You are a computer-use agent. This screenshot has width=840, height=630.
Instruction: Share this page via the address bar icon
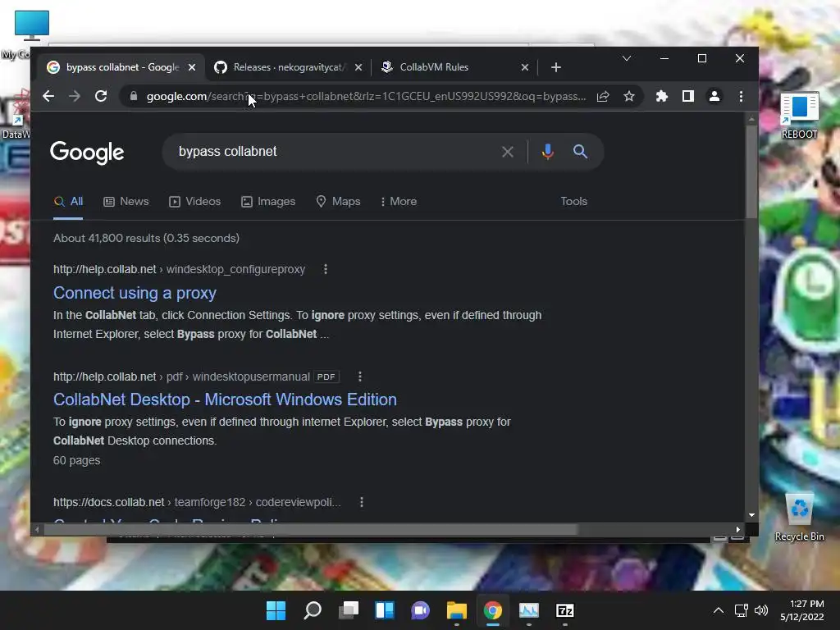(x=603, y=97)
